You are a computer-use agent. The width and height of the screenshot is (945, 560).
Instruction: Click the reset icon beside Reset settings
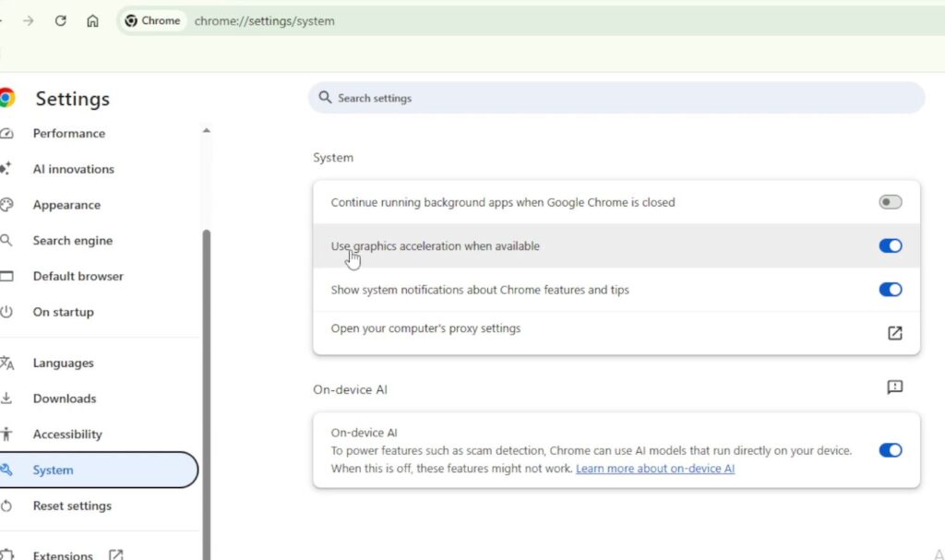point(6,506)
